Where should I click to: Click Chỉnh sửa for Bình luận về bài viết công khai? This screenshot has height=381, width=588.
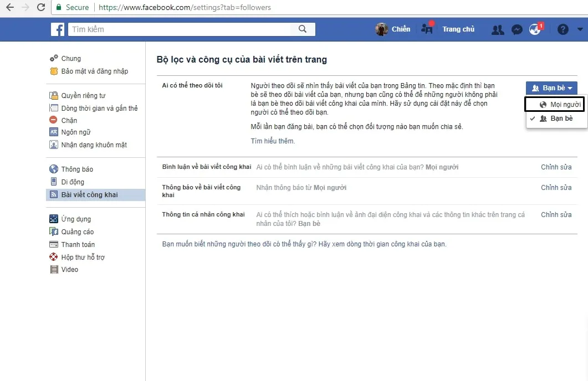[556, 166]
